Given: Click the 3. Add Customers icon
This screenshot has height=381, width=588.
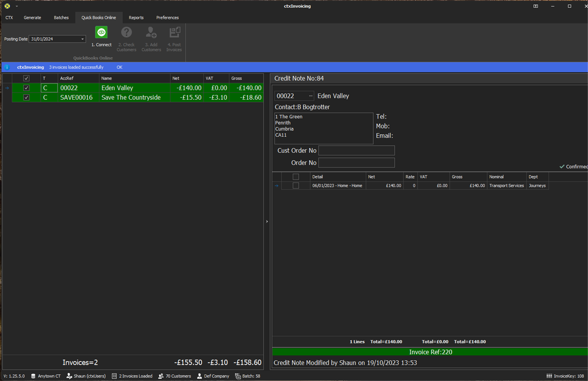Looking at the screenshot, I should tap(151, 38).
